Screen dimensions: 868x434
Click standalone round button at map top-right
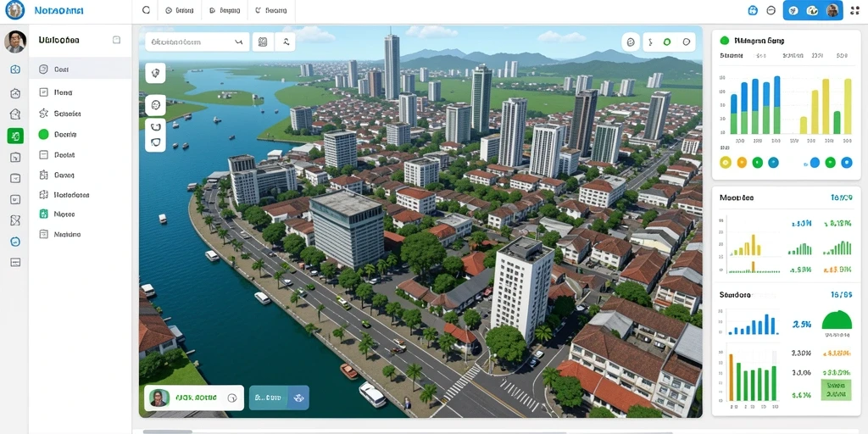(x=631, y=42)
